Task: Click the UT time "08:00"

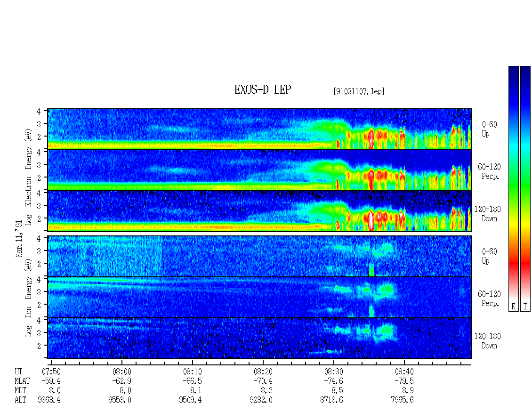Action: 122,372
